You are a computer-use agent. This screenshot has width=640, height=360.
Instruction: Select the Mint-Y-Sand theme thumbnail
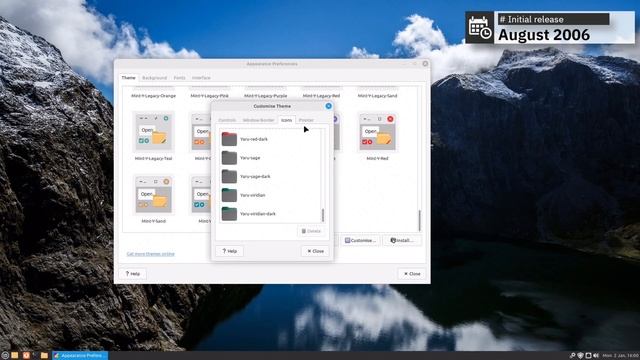click(153, 195)
